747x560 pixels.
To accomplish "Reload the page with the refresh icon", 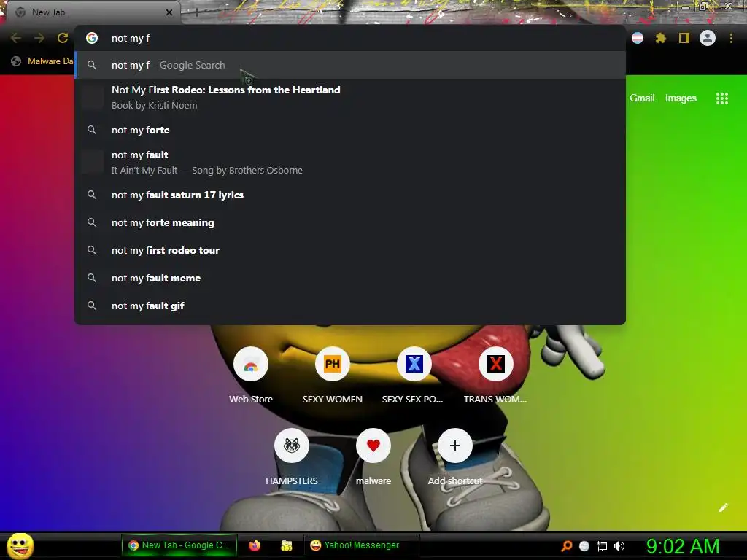I will pos(63,38).
